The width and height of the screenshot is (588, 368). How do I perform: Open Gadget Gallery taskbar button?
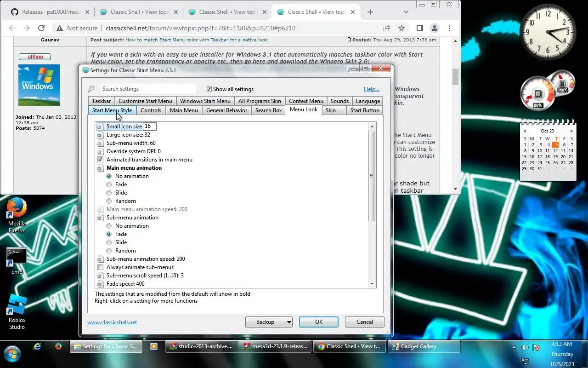pos(424,347)
